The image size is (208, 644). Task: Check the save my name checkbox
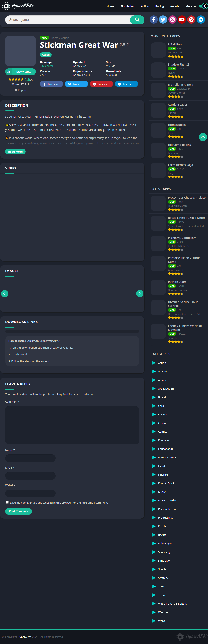click(x=7, y=502)
